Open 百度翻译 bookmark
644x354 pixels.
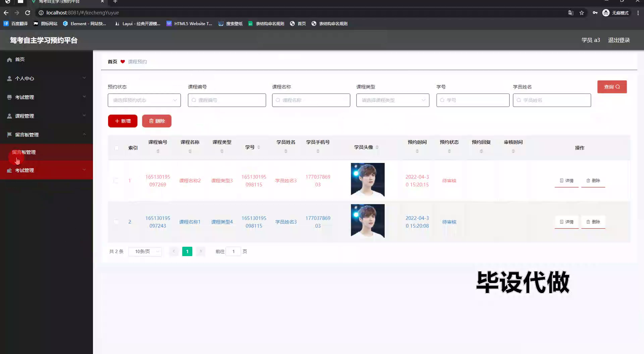coord(16,23)
